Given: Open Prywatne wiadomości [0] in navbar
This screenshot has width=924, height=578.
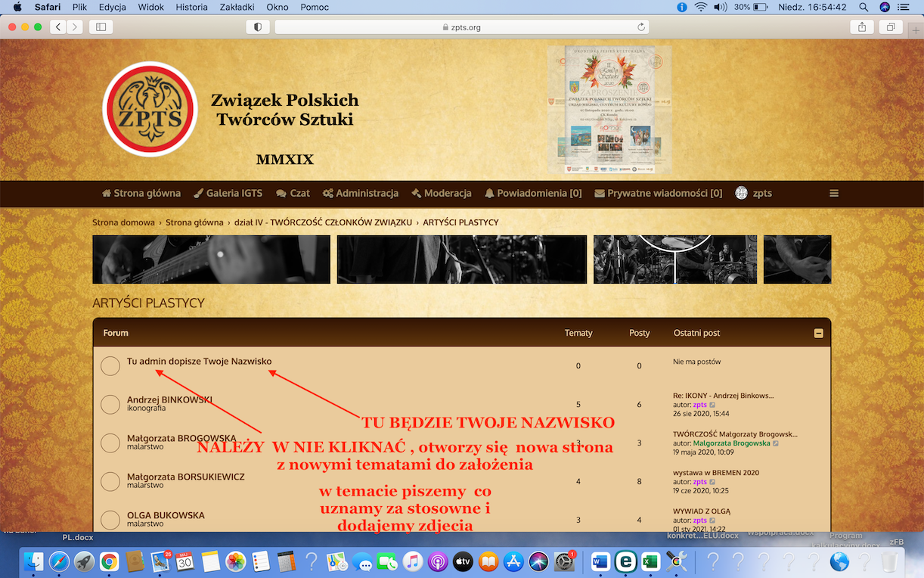Looking at the screenshot, I should pos(658,193).
